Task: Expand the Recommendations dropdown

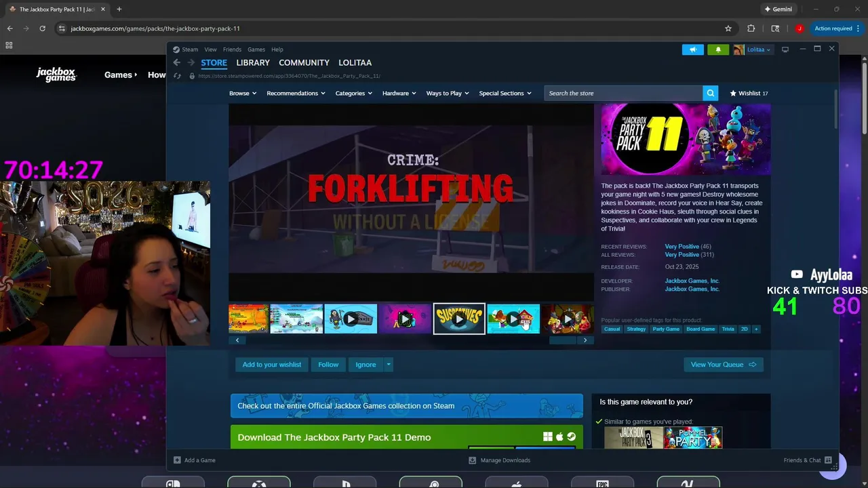Action: pos(296,94)
